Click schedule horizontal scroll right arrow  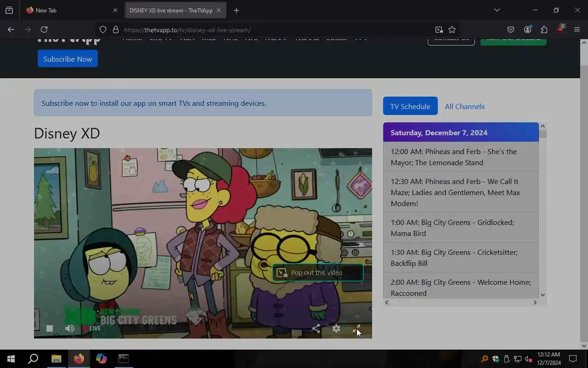click(x=535, y=302)
